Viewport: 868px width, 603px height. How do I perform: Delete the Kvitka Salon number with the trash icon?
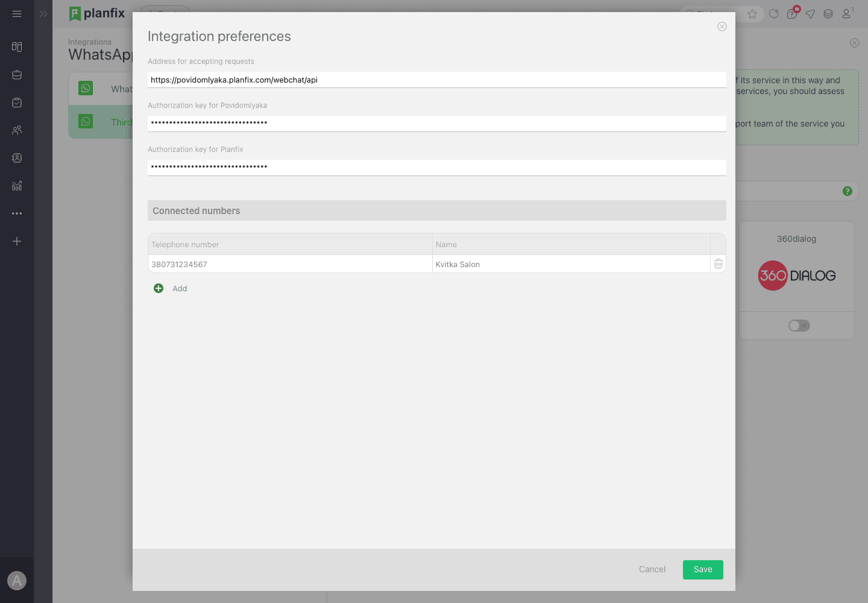click(x=719, y=264)
